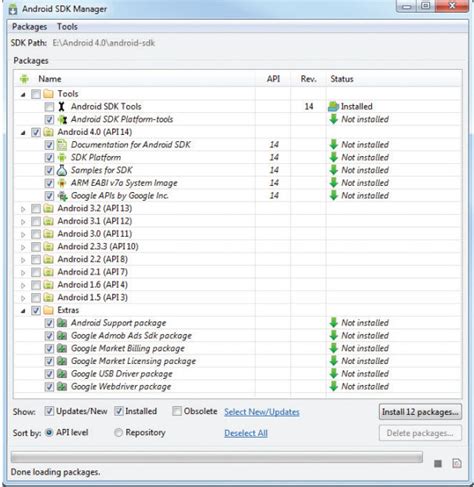Uncheck the Samples for SDK checkbox
This screenshot has height=487, width=474.
pyautogui.click(x=49, y=170)
